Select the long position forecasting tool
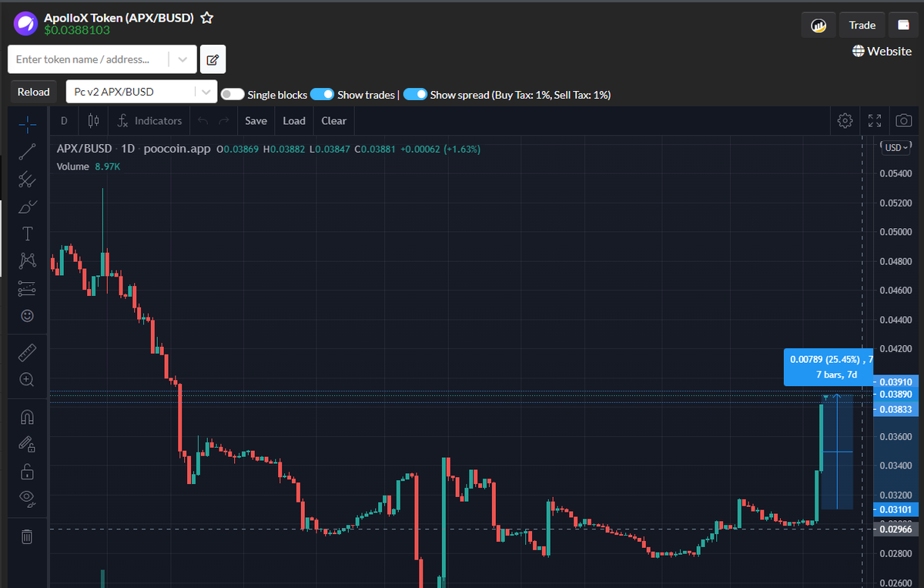 point(27,288)
